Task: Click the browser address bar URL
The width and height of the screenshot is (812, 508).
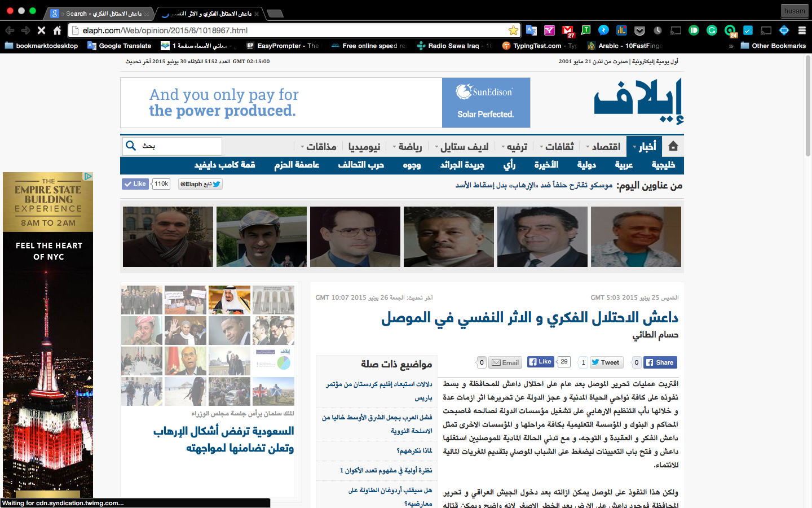Action: pos(165,30)
